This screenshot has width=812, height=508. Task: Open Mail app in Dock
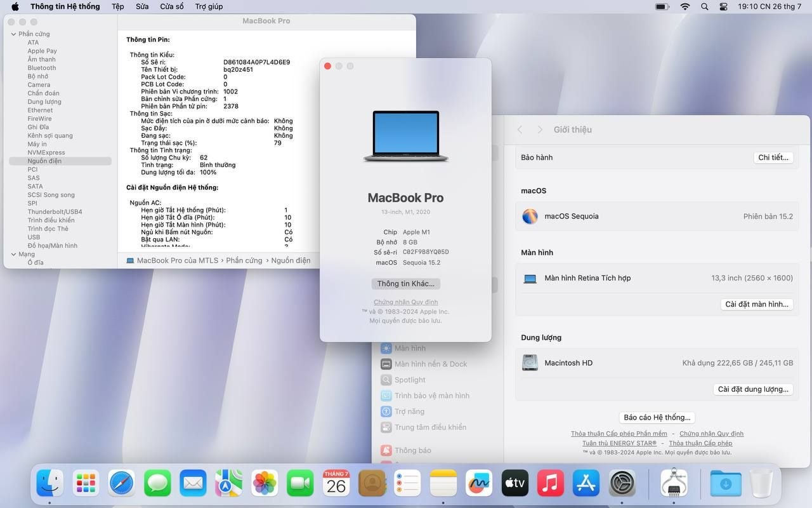point(193,484)
